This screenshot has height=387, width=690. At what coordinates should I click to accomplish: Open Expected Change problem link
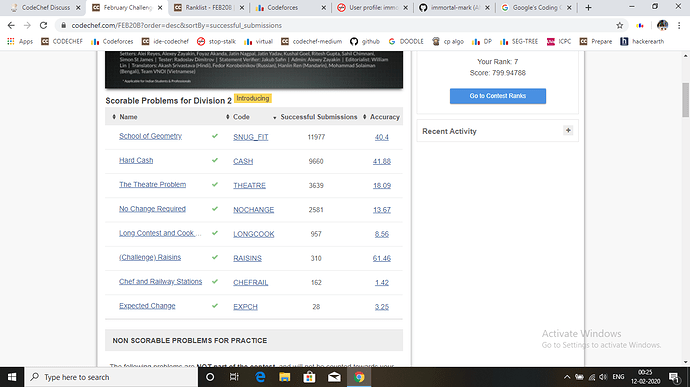(147, 306)
